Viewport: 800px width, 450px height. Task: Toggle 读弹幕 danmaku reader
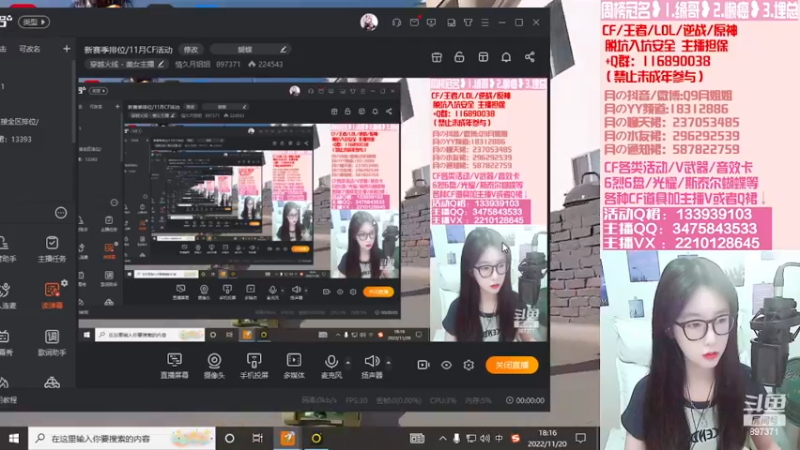52,295
